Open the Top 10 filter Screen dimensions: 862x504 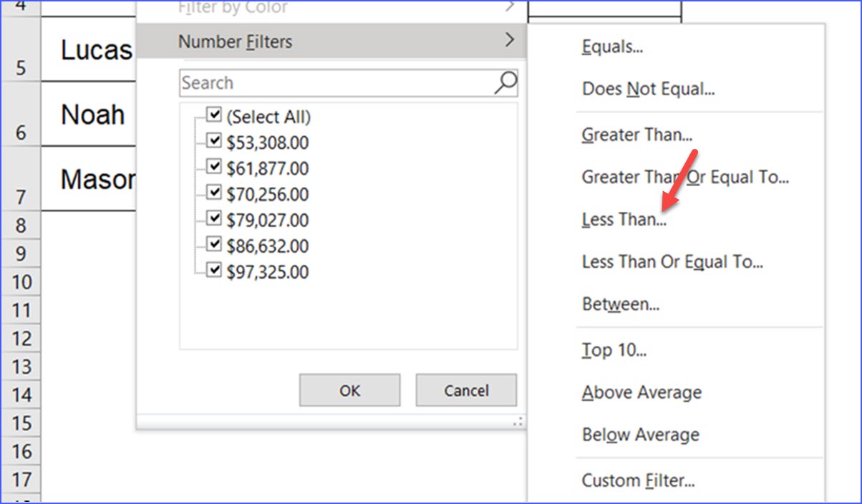(612, 349)
